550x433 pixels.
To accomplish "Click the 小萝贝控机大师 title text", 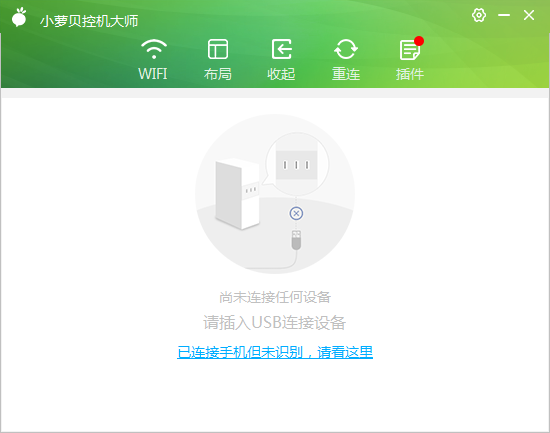I will coord(89,21).
